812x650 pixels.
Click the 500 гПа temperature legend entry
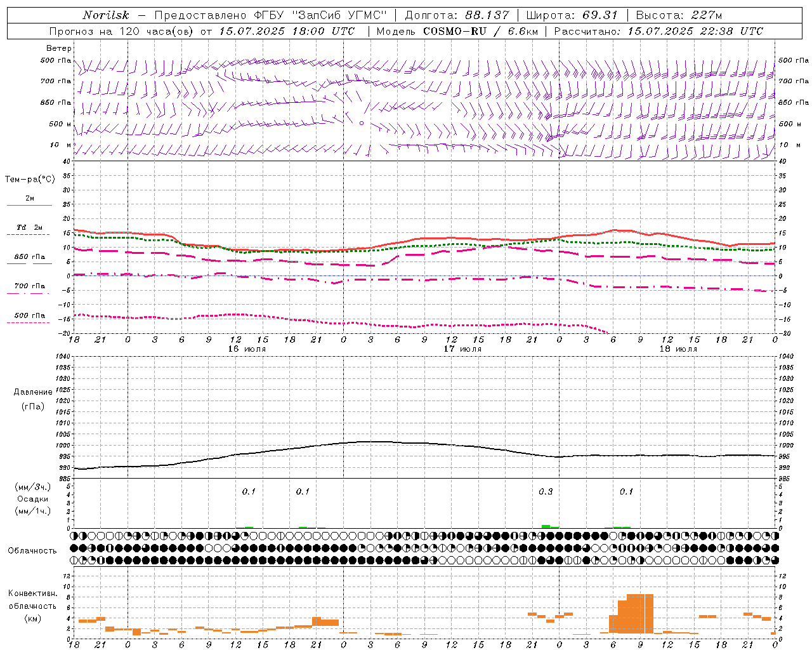coord(30,315)
